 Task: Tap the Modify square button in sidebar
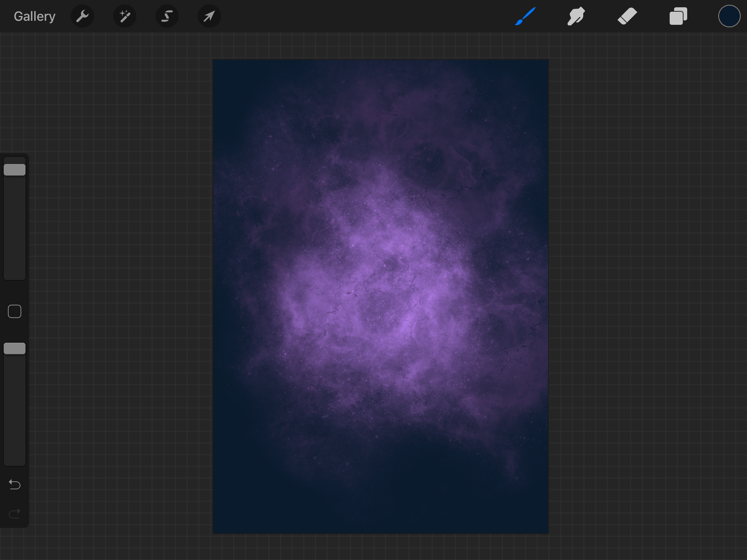coord(15,311)
